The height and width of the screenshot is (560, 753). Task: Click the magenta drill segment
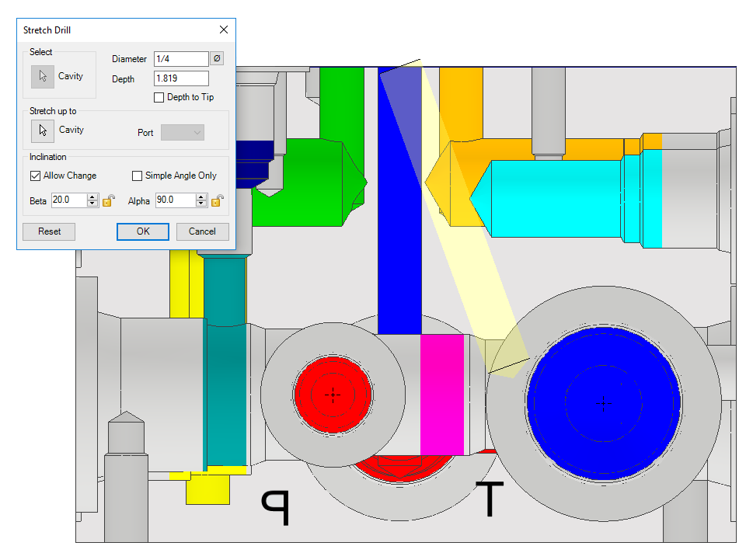click(x=441, y=395)
